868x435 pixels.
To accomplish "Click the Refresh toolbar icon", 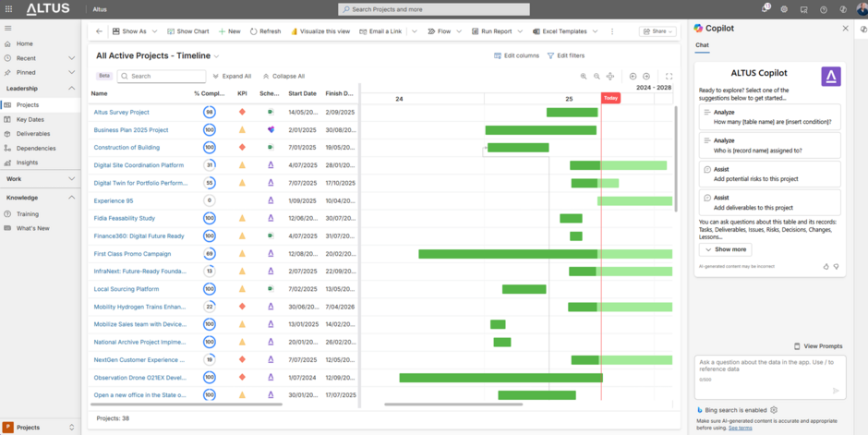I will click(265, 31).
